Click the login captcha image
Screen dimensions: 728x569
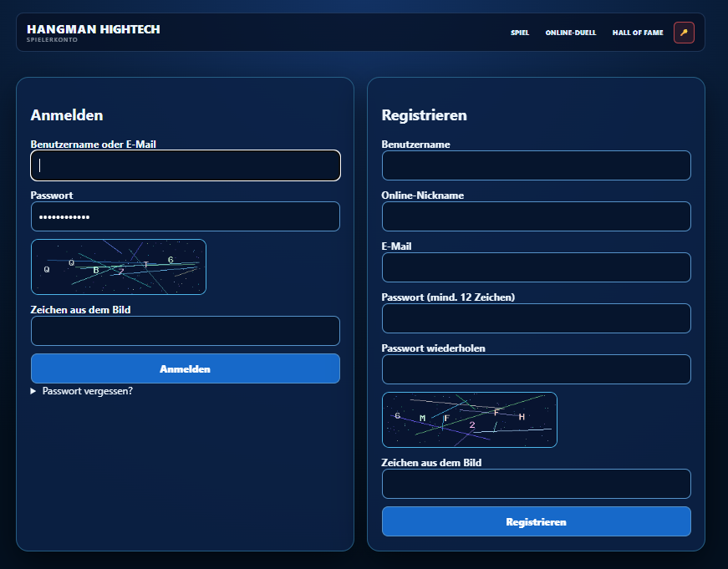(x=119, y=267)
